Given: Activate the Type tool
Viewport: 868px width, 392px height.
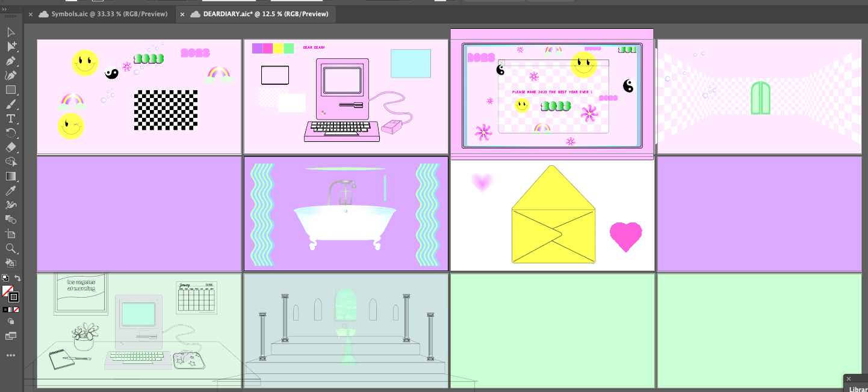Looking at the screenshot, I should pyautogui.click(x=11, y=118).
